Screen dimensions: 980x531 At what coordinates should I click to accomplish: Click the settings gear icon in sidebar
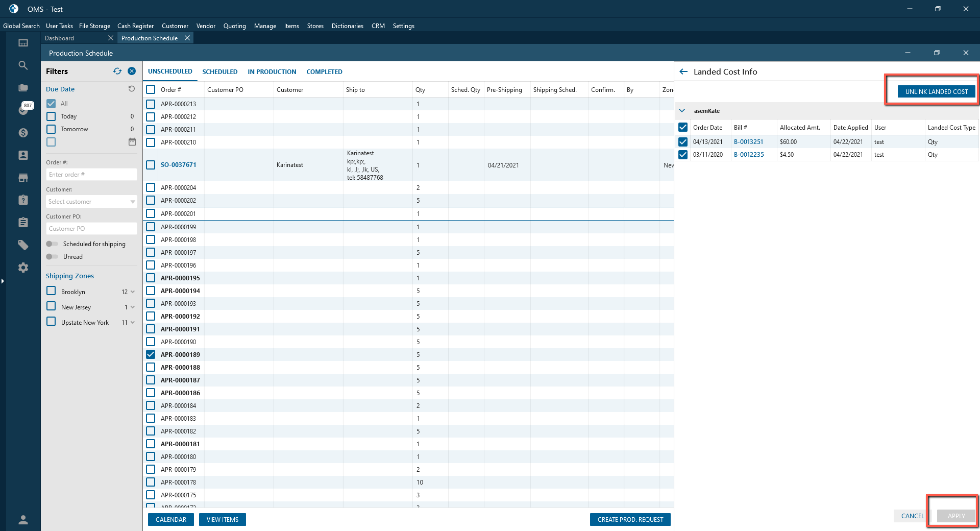(x=23, y=268)
